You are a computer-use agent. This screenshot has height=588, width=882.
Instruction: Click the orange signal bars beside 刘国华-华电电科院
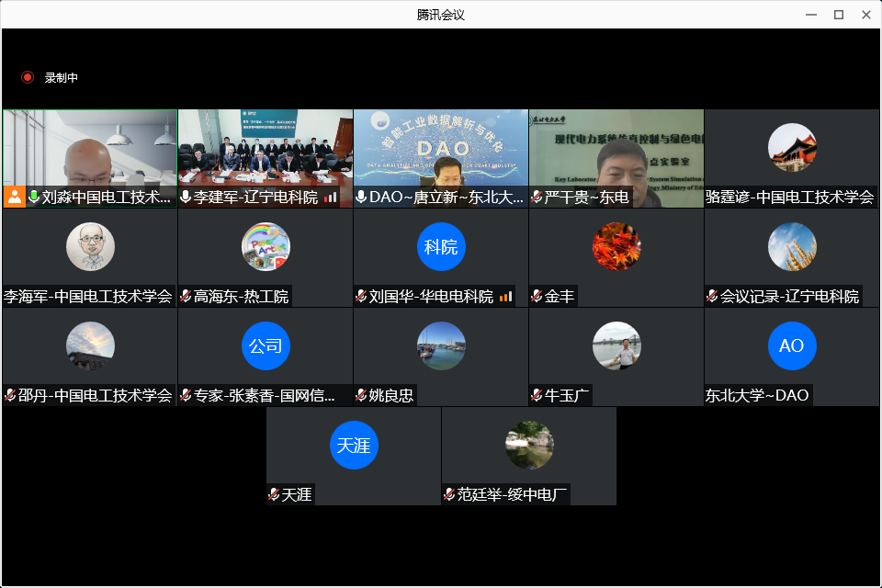pos(505,297)
